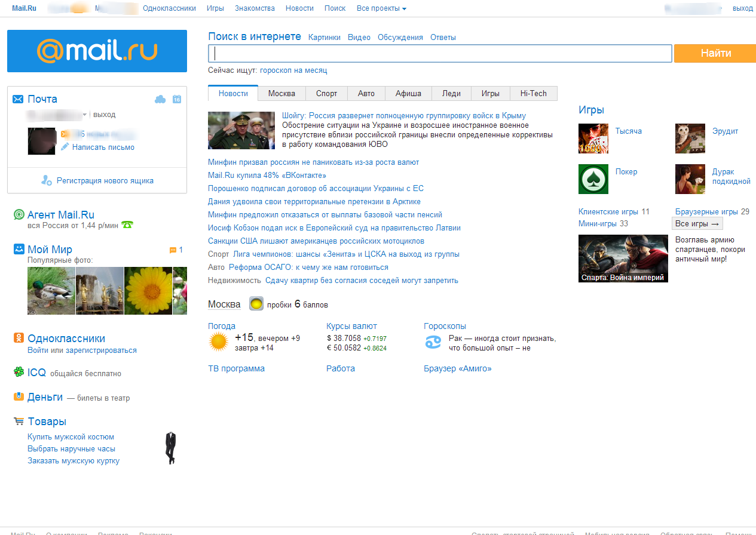The width and height of the screenshot is (756, 535).
Task: Open news Mail.Ru купила 48% «ВКонтакте»
Action: coord(267,175)
